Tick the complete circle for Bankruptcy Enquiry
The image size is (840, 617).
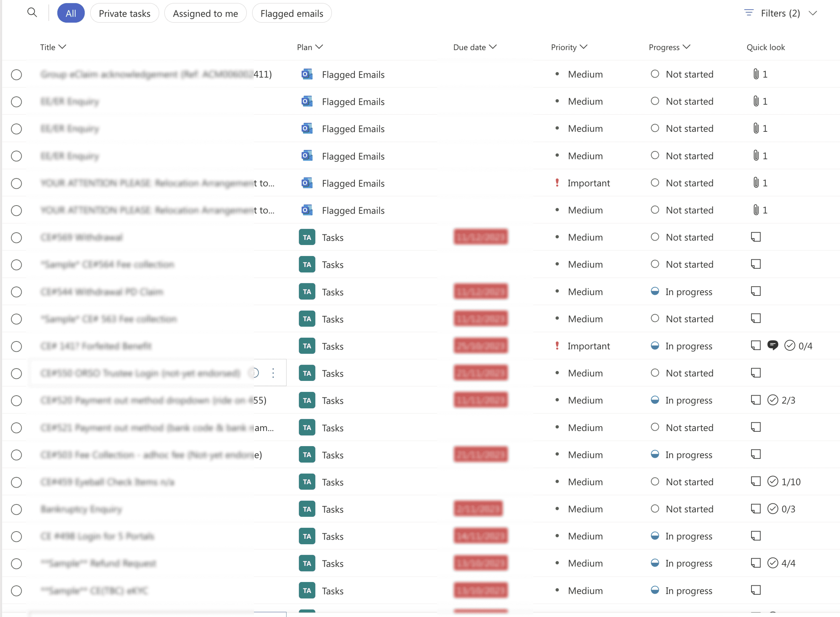pyautogui.click(x=16, y=509)
